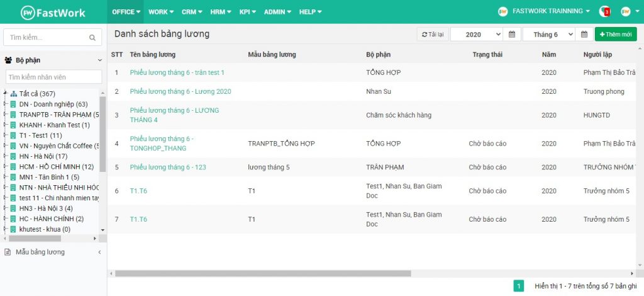Click calendar icon next to year 2020
The height and width of the screenshot is (296, 644).
512,35
